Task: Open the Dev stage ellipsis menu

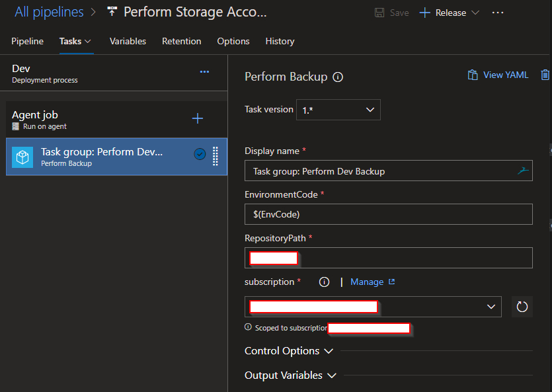Action: tap(204, 72)
